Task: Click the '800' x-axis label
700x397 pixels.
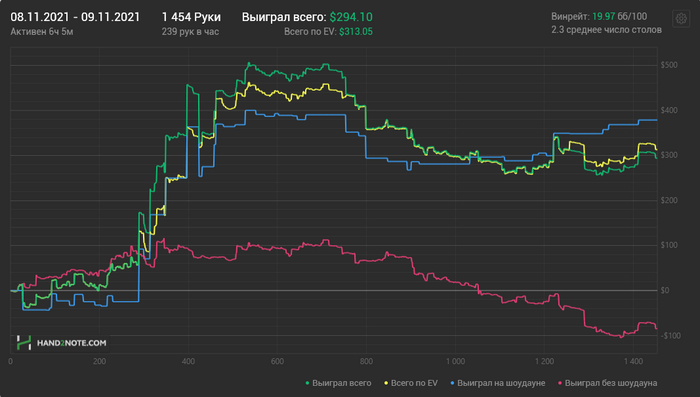Action: coord(366,361)
